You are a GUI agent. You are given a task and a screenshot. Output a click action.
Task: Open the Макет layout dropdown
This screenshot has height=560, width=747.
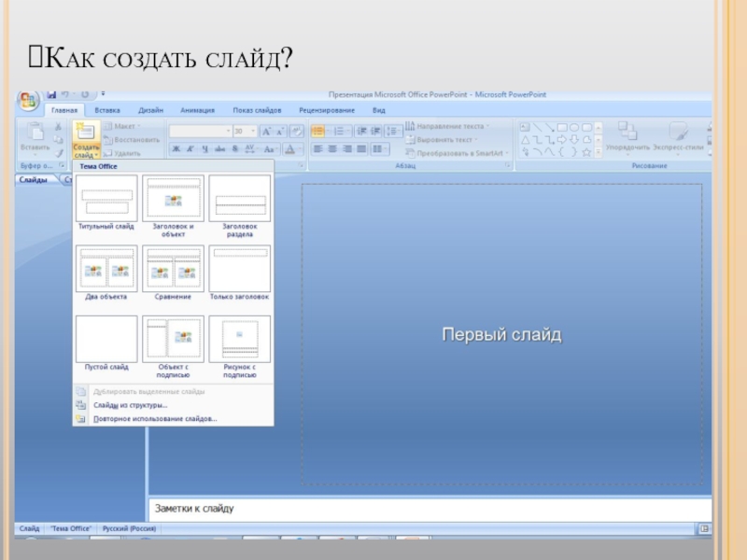coord(121,126)
